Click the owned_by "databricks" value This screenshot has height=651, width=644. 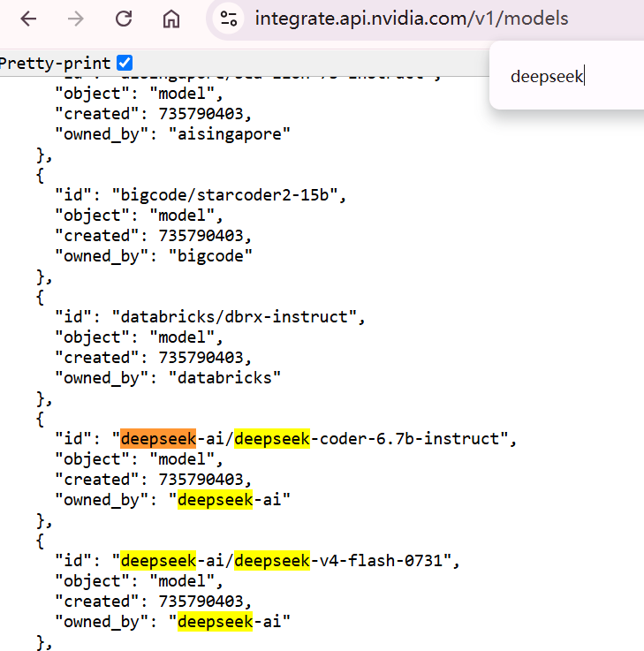tap(224, 378)
